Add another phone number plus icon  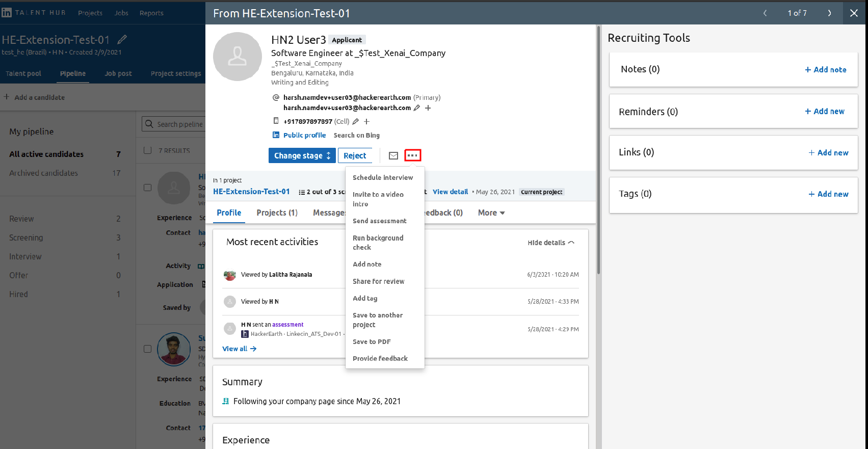[366, 121]
